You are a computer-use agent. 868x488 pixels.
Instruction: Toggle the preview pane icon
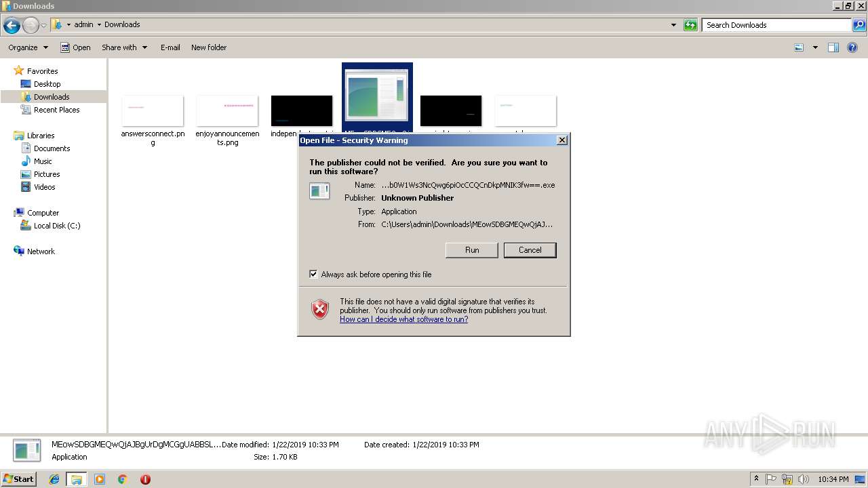coord(833,47)
